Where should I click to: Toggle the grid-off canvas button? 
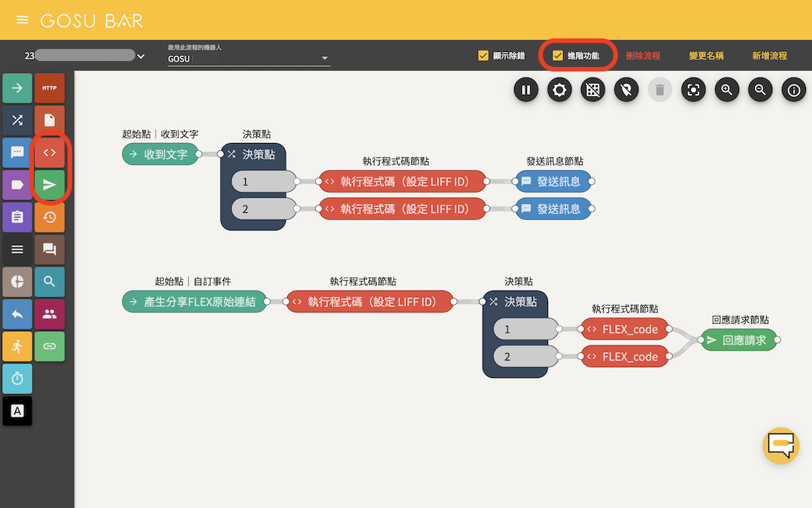[x=593, y=90]
